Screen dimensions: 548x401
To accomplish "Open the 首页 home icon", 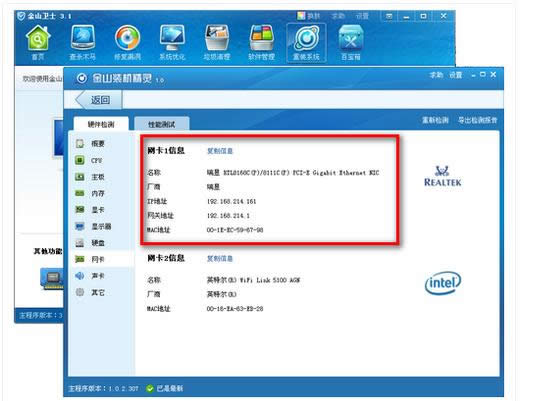I will click(38, 43).
